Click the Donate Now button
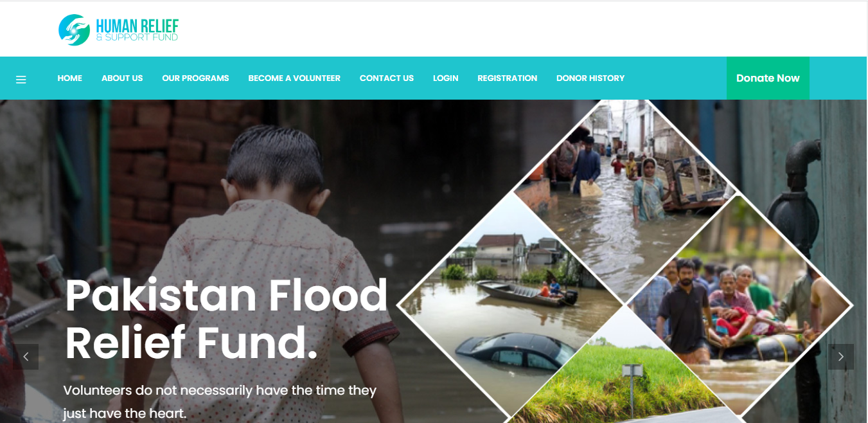The image size is (868, 423). 768,78
